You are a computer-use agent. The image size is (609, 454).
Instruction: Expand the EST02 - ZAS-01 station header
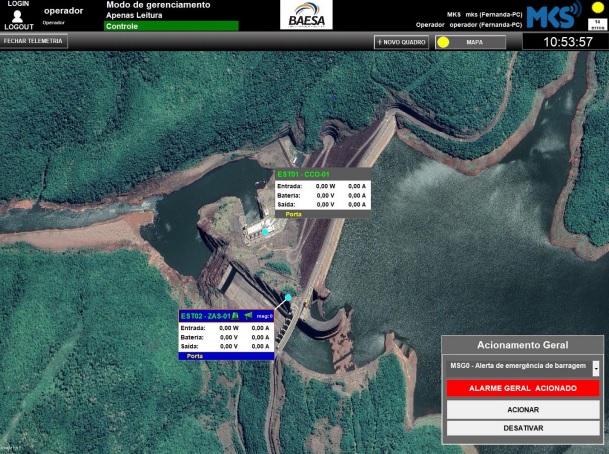(205, 316)
